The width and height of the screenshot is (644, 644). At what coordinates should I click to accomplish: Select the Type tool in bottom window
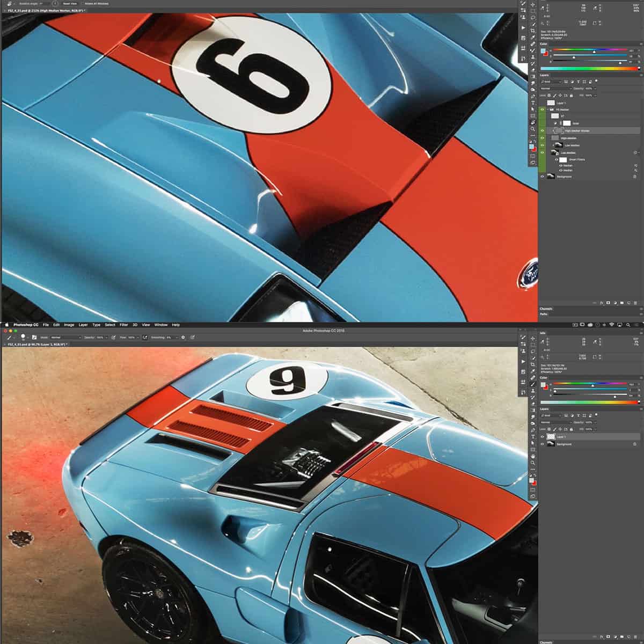(x=533, y=437)
